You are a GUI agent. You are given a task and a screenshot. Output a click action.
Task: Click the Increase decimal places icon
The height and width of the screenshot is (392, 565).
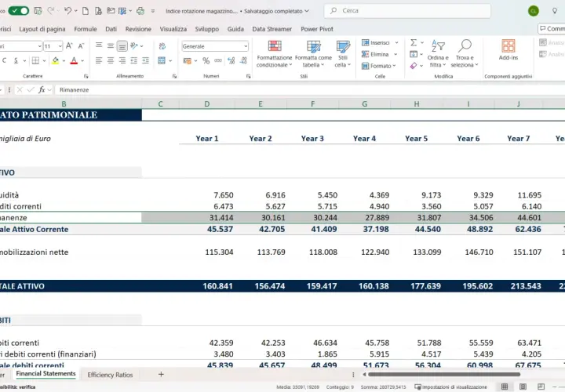tap(231, 60)
